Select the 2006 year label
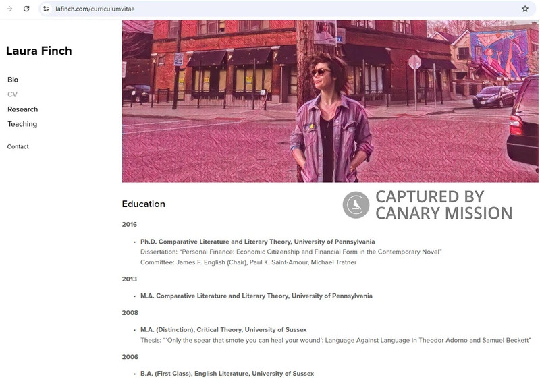Viewport: 540px width, 392px height. (130, 357)
